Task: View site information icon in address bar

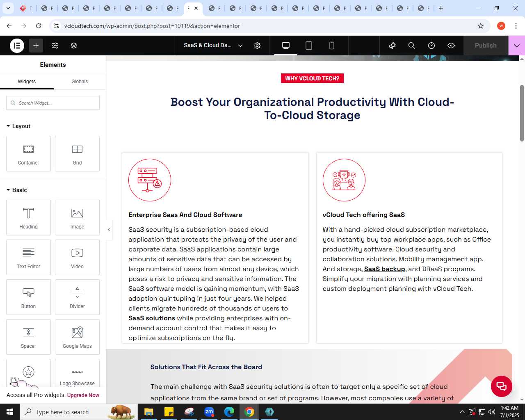Action: point(56,26)
